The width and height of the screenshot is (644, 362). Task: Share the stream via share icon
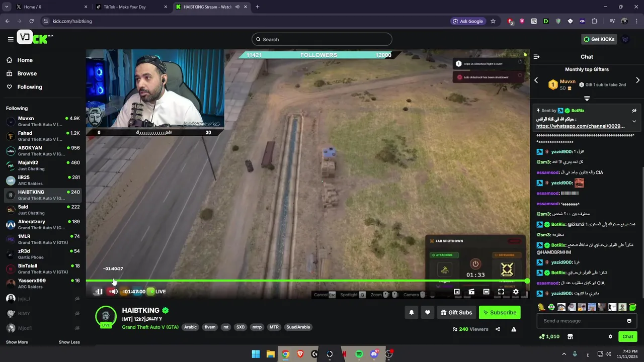[498, 329]
